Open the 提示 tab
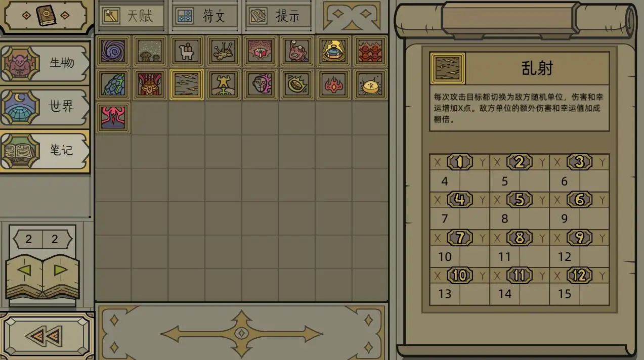Screen dimensions: 644x360 pos(278,16)
